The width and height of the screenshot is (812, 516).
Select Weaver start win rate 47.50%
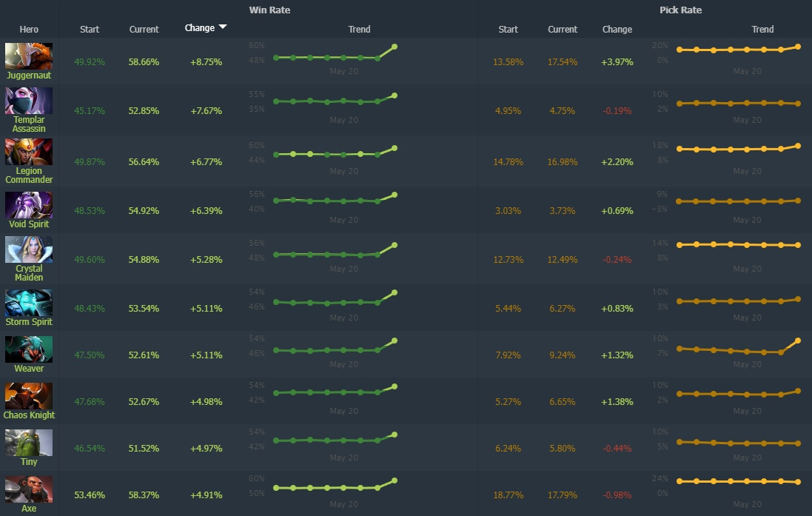click(89, 355)
